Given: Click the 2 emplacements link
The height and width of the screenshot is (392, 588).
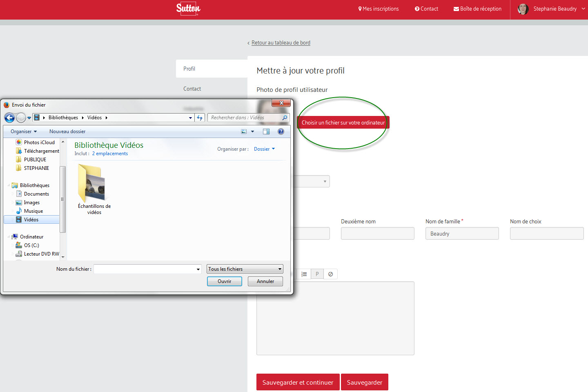Looking at the screenshot, I should coord(110,154).
